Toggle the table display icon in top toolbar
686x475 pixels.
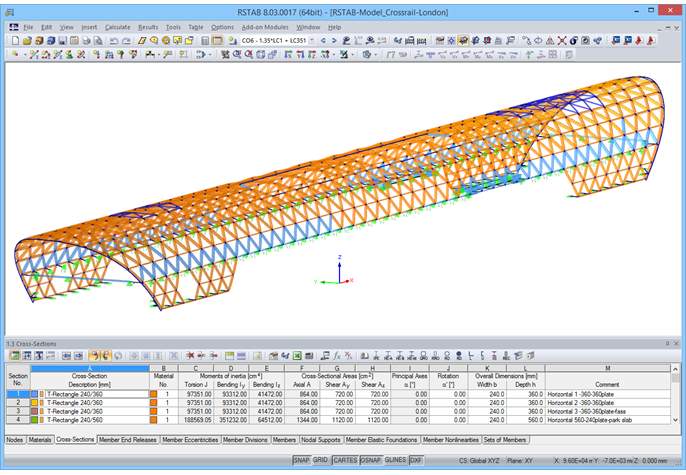point(217,41)
